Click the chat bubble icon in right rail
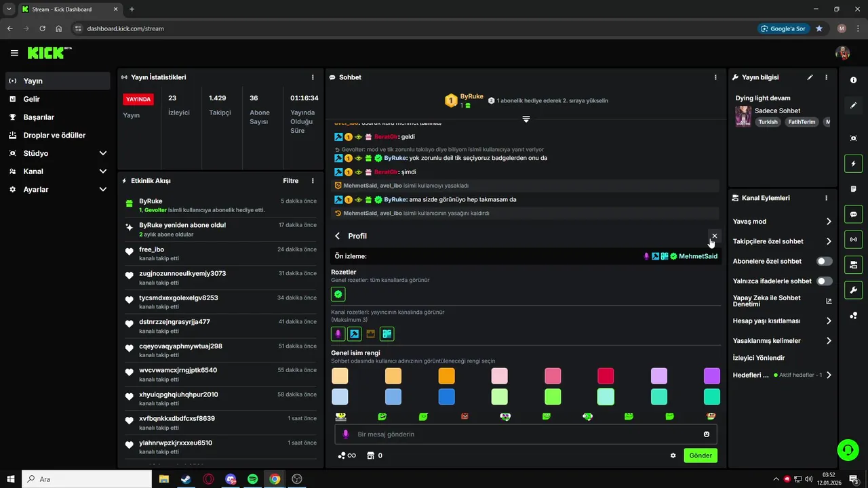This screenshot has width=868, height=488. coord(853,214)
